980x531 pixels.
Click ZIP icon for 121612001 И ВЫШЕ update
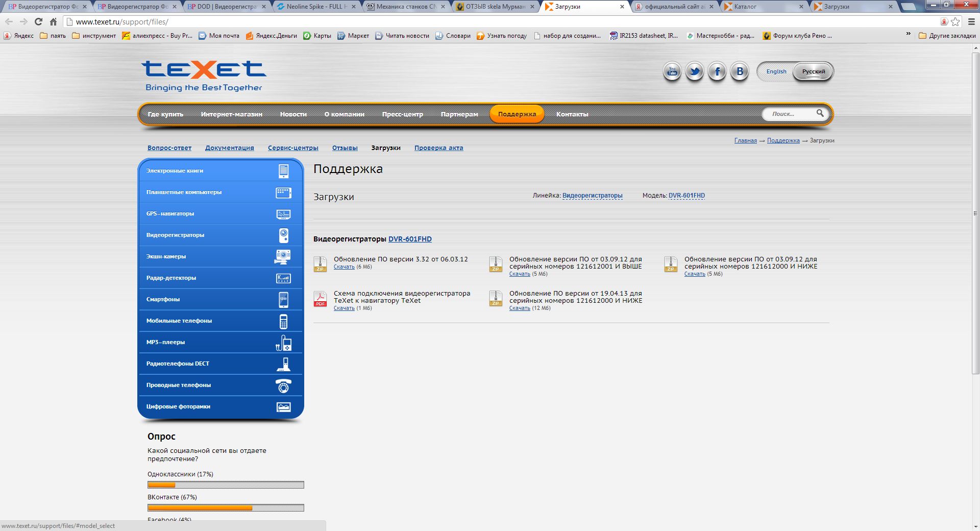[496, 264]
